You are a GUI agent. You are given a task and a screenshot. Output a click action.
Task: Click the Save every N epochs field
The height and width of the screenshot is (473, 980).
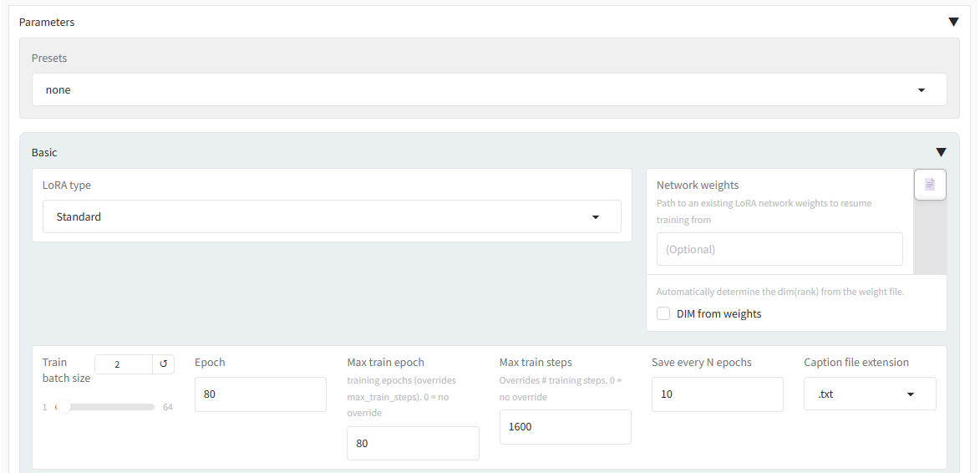(x=717, y=394)
